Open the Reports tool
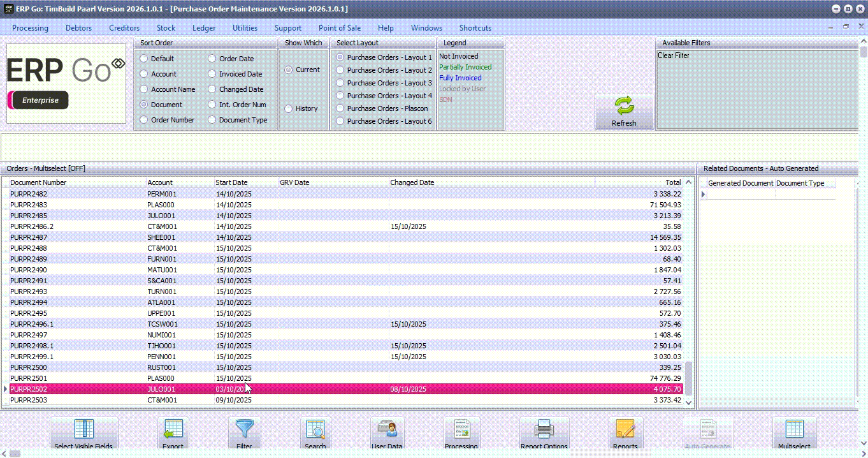868x458 pixels. [625, 434]
